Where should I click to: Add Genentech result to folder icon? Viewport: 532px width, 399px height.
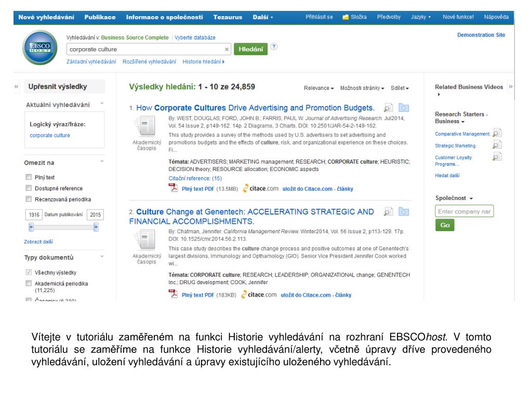tap(403, 211)
